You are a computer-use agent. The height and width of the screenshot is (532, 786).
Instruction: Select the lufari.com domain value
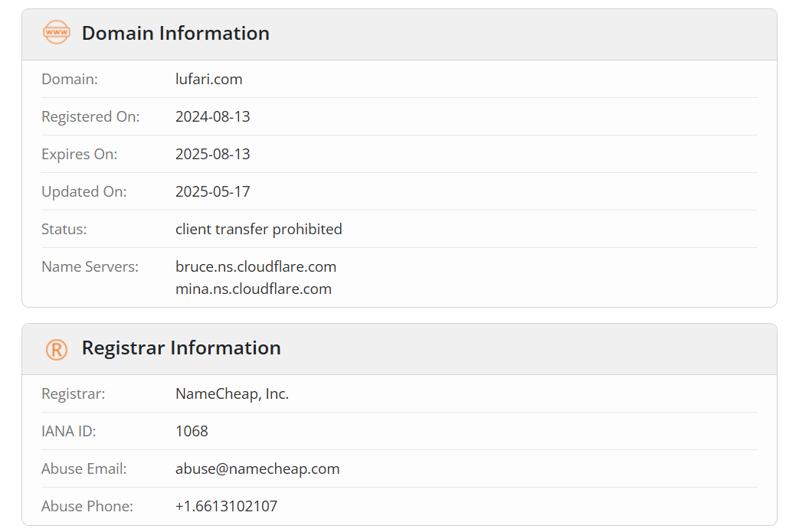[x=208, y=79]
